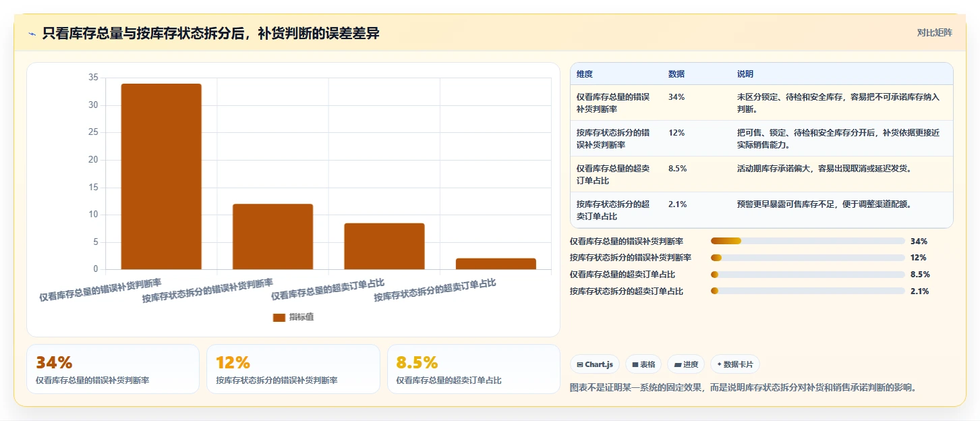Click x-axis label 按库存状态拆分的超卖订单占比
980x421 pixels.
[x=435, y=290]
